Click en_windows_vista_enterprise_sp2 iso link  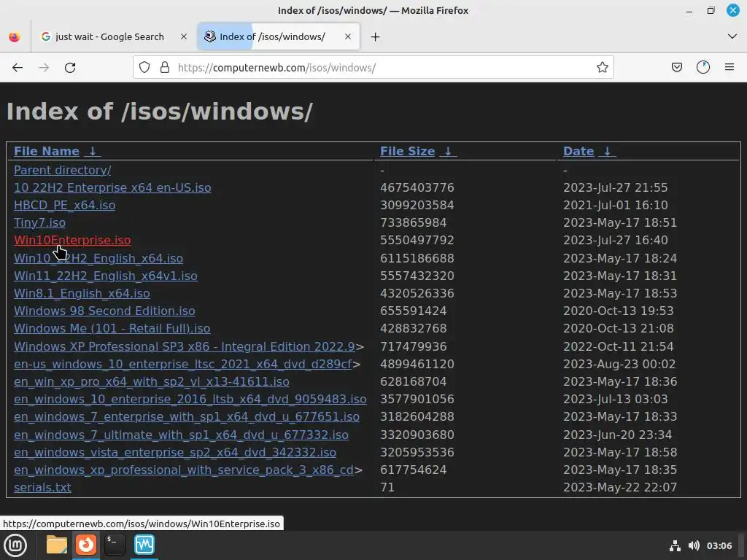[175, 452]
